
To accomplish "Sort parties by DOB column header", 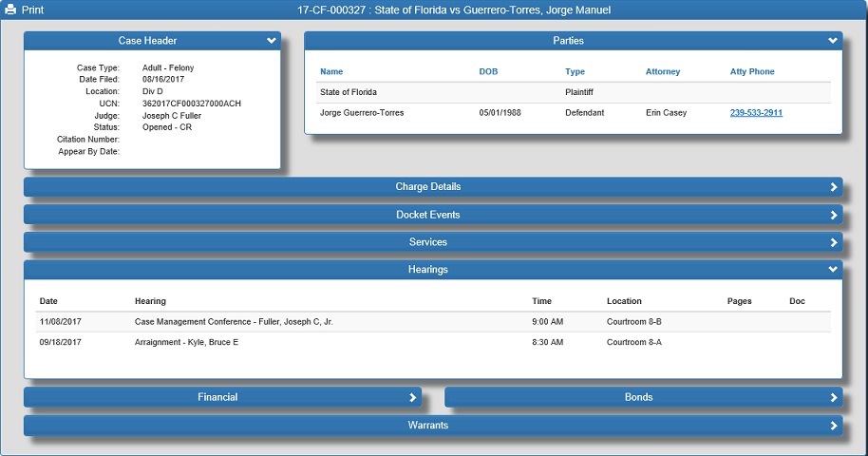I will (488, 72).
